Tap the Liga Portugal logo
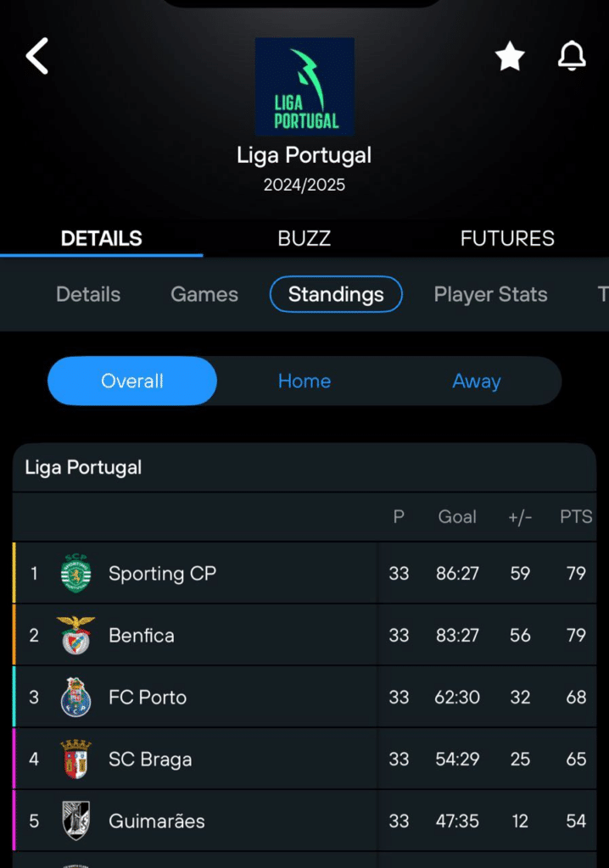The image size is (609, 868). coord(304,86)
